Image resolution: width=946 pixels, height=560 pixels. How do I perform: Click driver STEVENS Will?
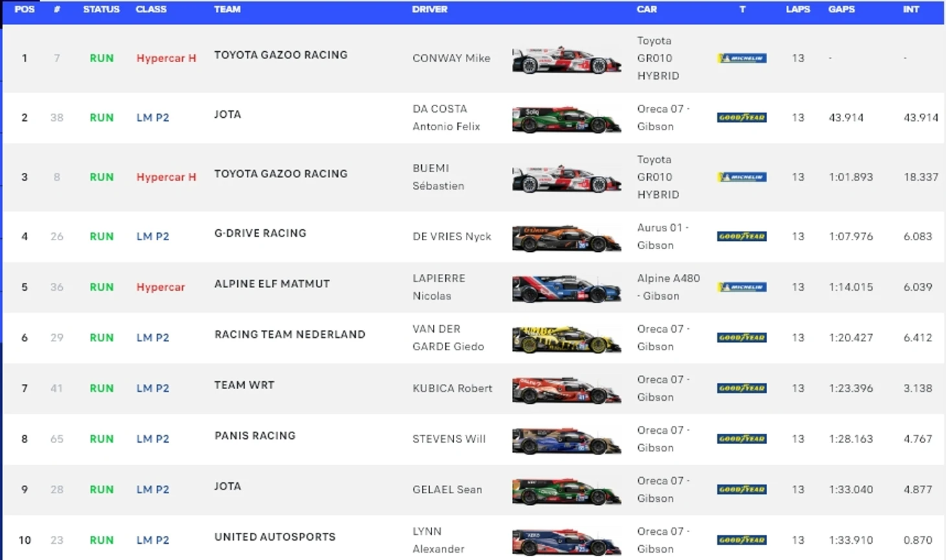(x=449, y=439)
